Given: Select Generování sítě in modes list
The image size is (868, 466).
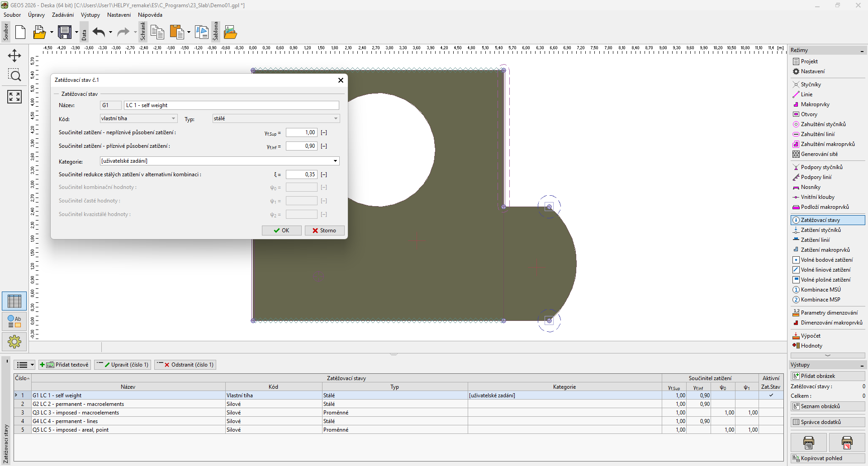Looking at the screenshot, I should 819,154.
